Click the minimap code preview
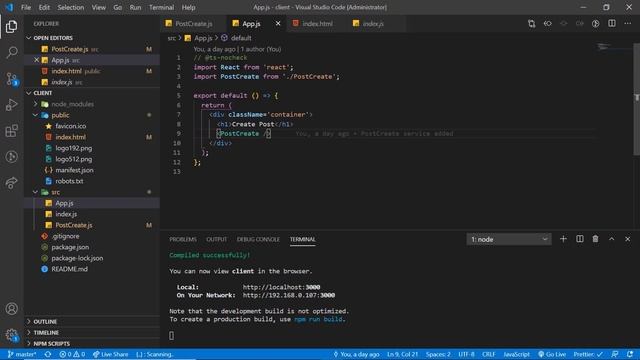640x360 pixels. point(604,47)
